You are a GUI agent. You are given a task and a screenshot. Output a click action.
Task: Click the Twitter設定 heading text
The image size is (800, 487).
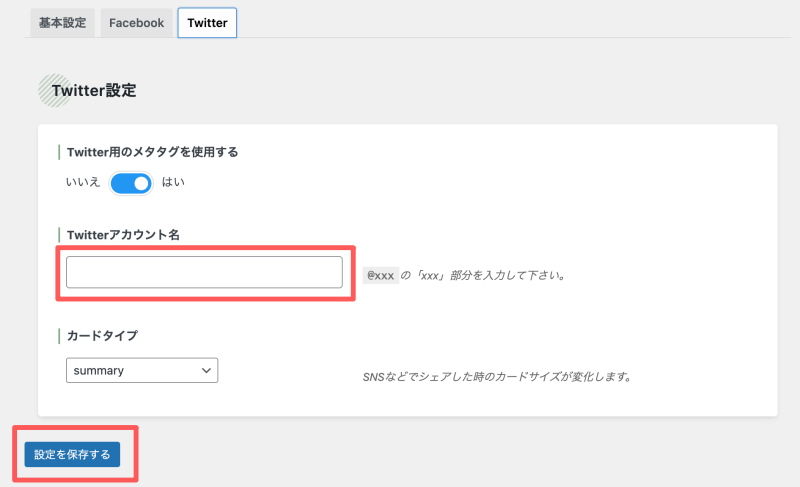point(94,90)
